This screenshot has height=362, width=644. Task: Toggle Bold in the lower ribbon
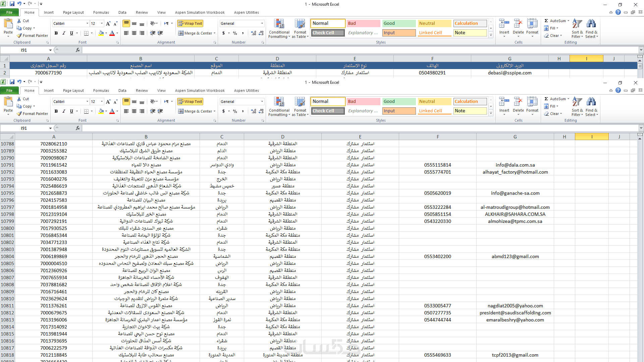click(x=56, y=111)
